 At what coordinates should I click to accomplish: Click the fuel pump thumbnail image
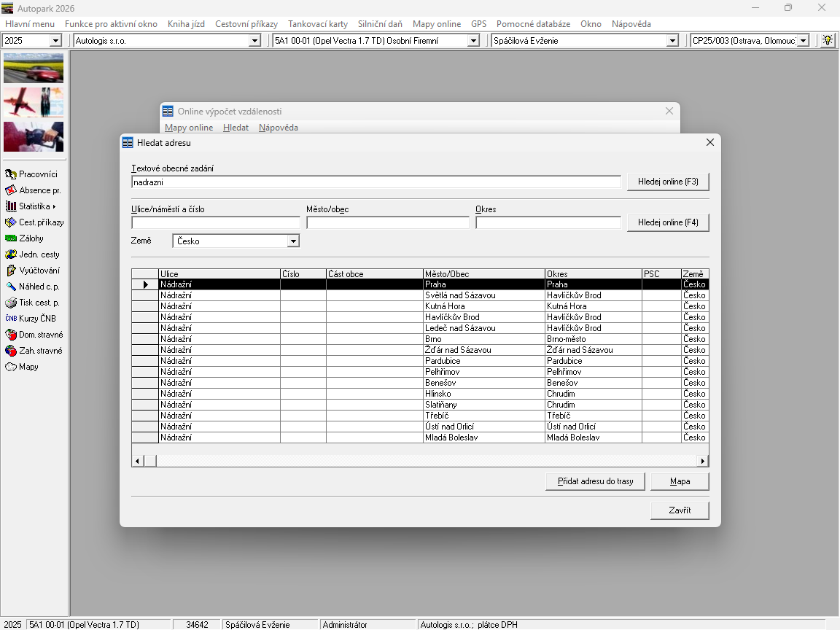point(34,136)
